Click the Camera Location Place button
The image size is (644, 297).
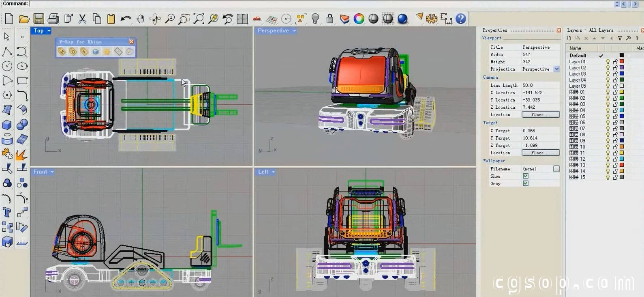[540, 115]
